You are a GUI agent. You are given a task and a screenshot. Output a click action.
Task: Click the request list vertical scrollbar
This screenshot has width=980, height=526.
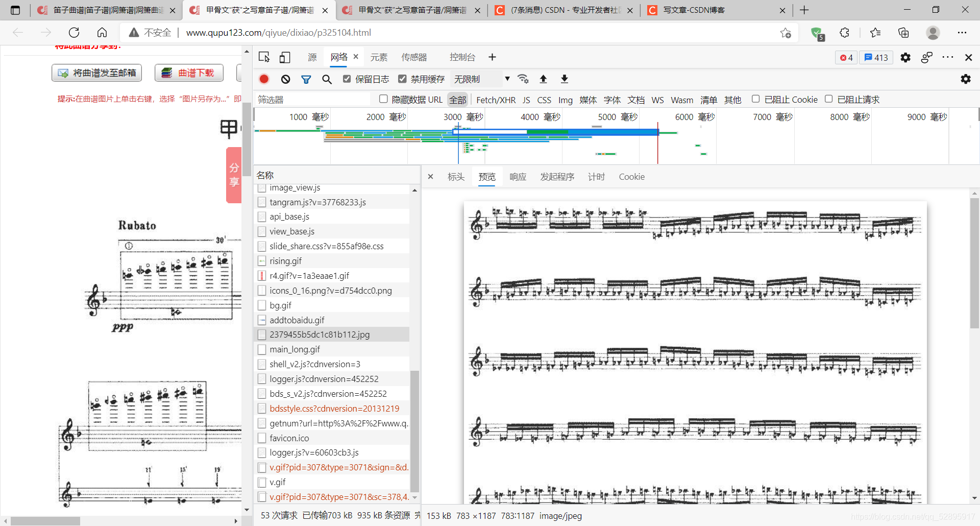click(414, 431)
